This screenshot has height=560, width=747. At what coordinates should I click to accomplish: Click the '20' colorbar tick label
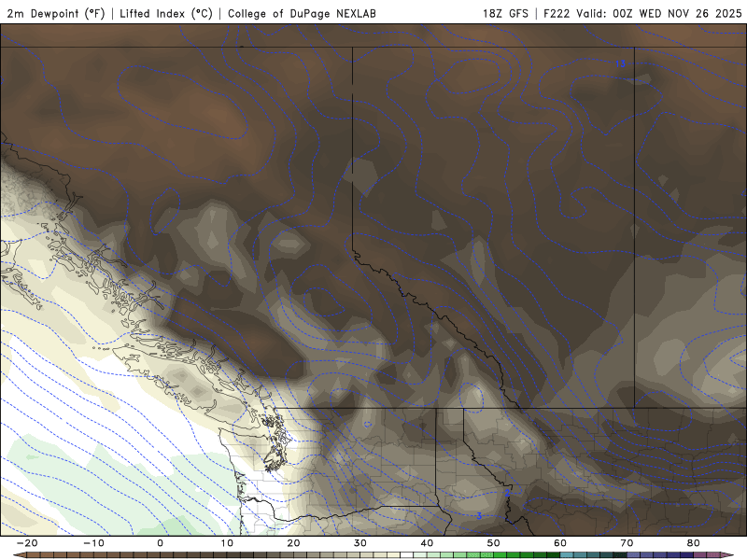tap(293, 543)
